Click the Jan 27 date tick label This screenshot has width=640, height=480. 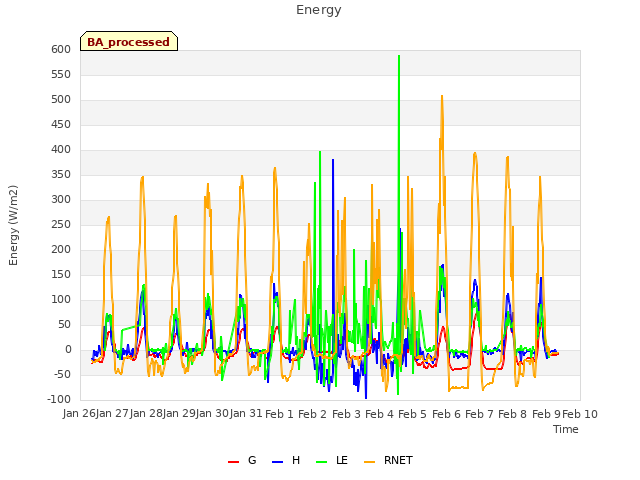pos(113,414)
